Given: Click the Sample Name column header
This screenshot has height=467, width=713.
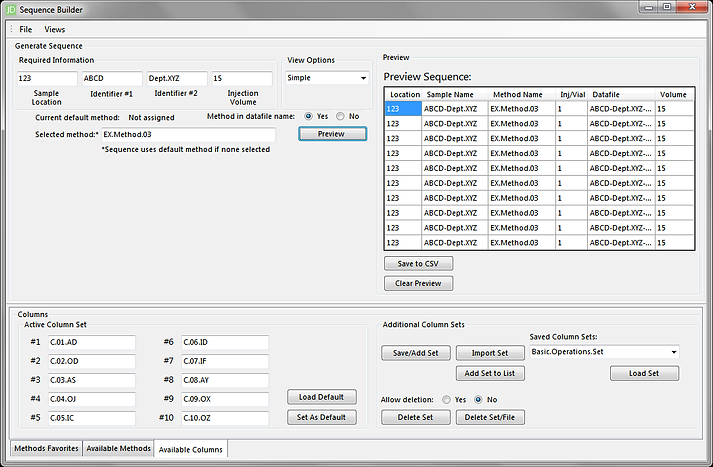Looking at the screenshot, I should click(x=455, y=95).
